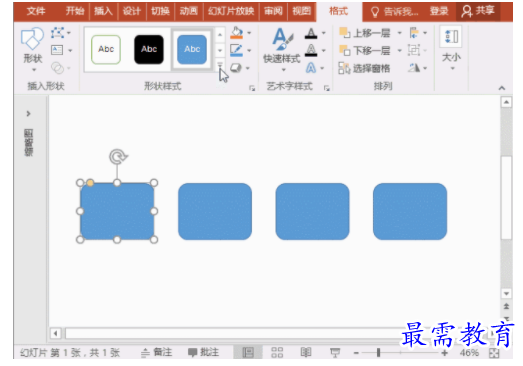Select the shape fill bucket icon
Image resolution: width=523 pixels, height=366 pixels.
[x=236, y=33]
